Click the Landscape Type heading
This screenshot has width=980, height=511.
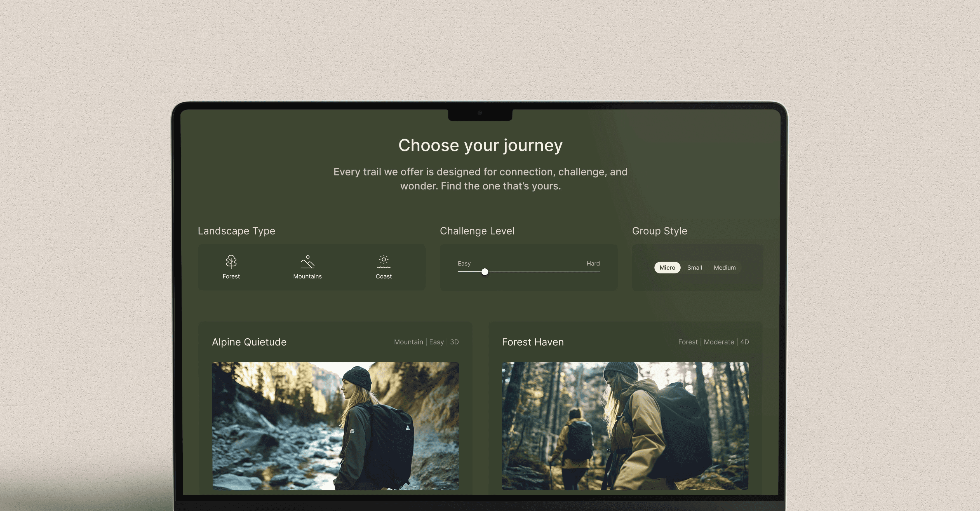pos(236,231)
